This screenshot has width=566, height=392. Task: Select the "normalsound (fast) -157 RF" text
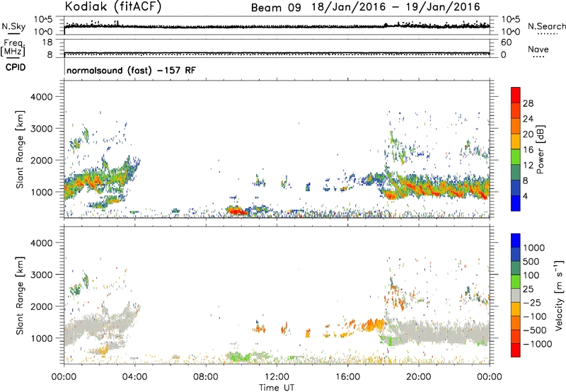click(x=132, y=70)
